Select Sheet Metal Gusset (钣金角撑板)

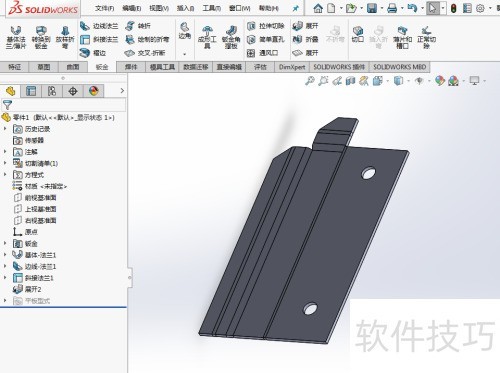(x=231, y=38)
